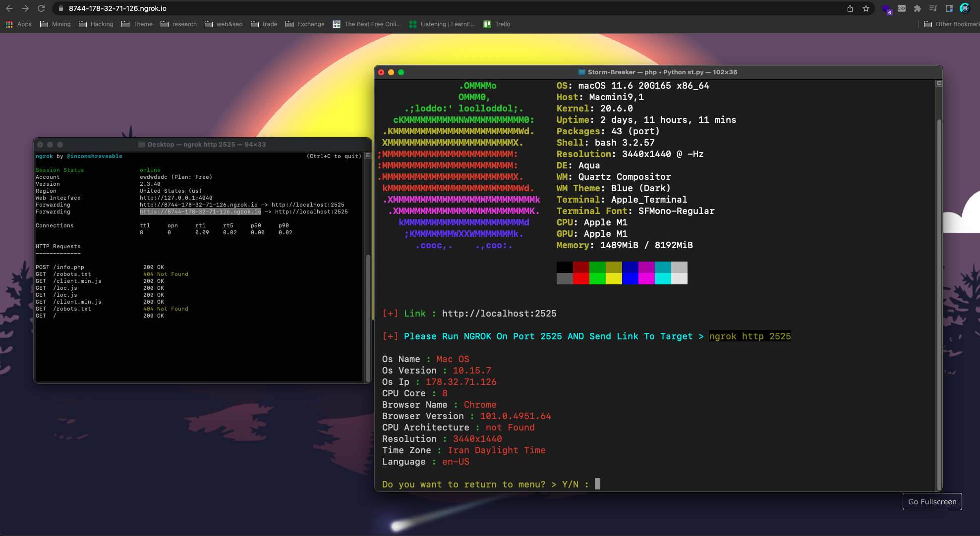Viewport: 980px width, 536px height.
Task: Open the media controls music-note icon
Action: tap(933, 8)
